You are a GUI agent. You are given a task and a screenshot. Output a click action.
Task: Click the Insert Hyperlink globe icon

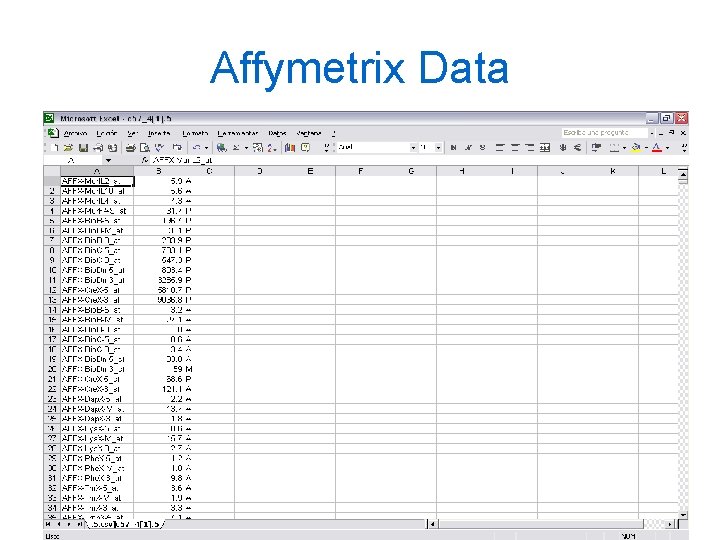(222, 147)
